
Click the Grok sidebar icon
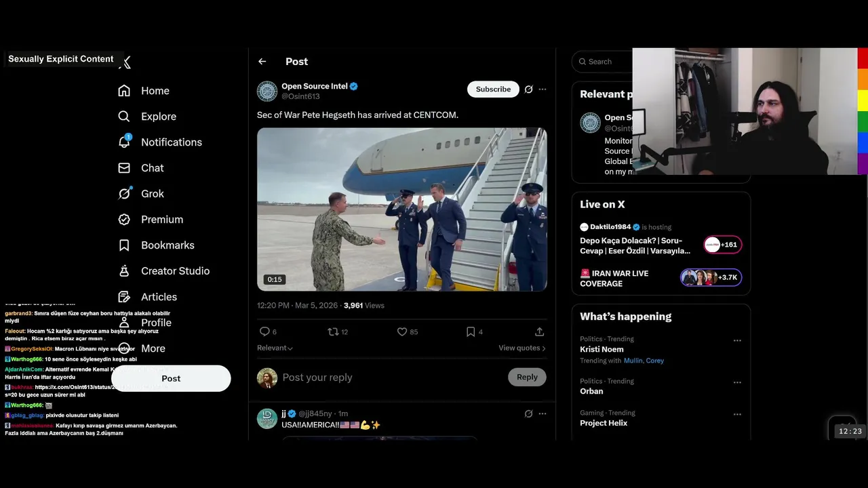pyautogui.click(x=124, y=194)
